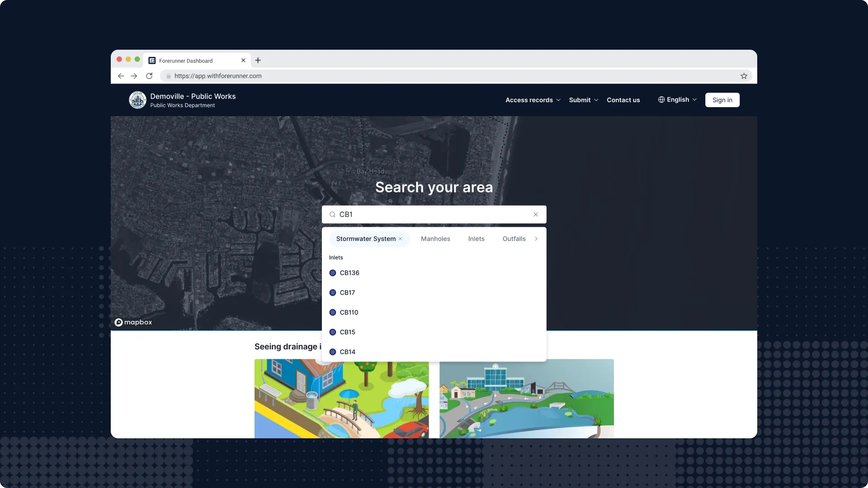Click the Demoville city seal logo
The image size is (868, 488).
(x=137, y=100)
